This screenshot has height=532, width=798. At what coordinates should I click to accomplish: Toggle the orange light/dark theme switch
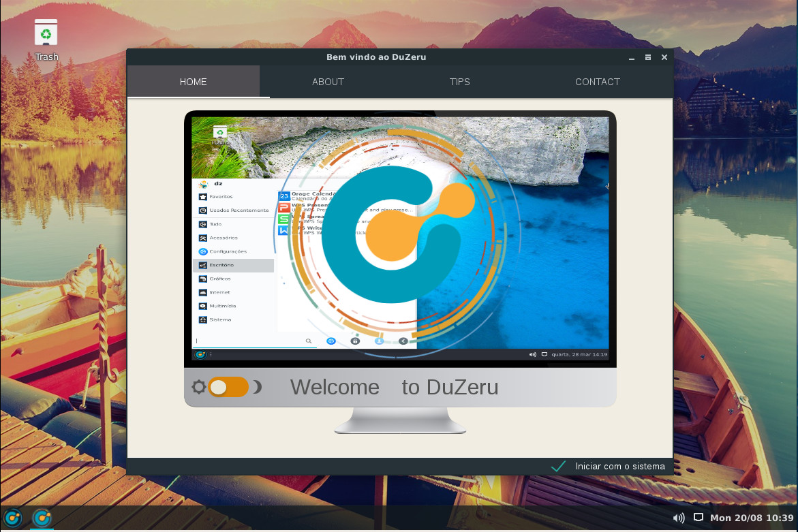tap(228, 387)
